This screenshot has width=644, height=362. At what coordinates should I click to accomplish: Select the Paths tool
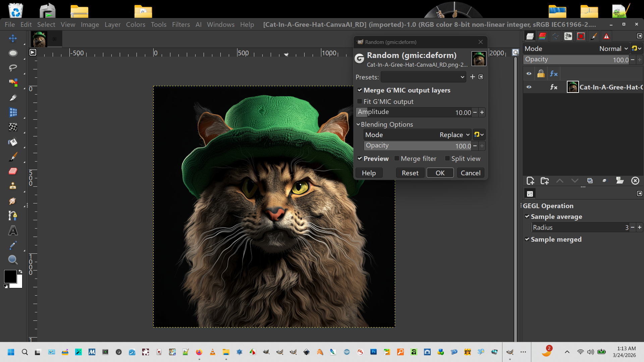(13, 216)
